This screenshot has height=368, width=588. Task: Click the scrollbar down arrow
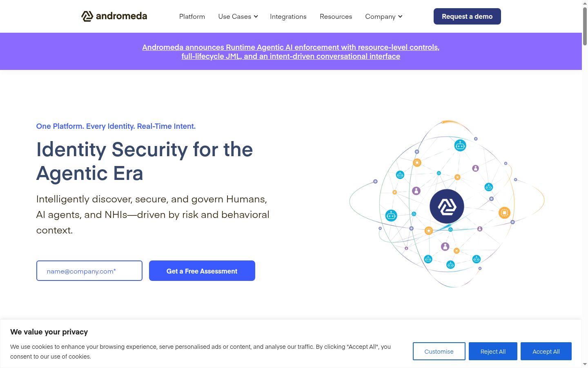click(585, 364)
